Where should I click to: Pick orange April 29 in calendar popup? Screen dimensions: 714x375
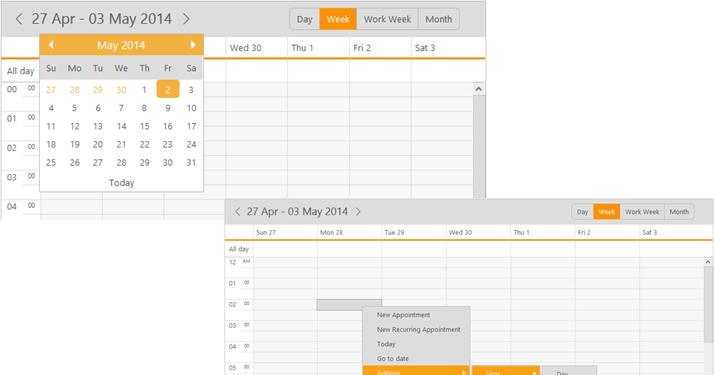click(x=97, y=90)
